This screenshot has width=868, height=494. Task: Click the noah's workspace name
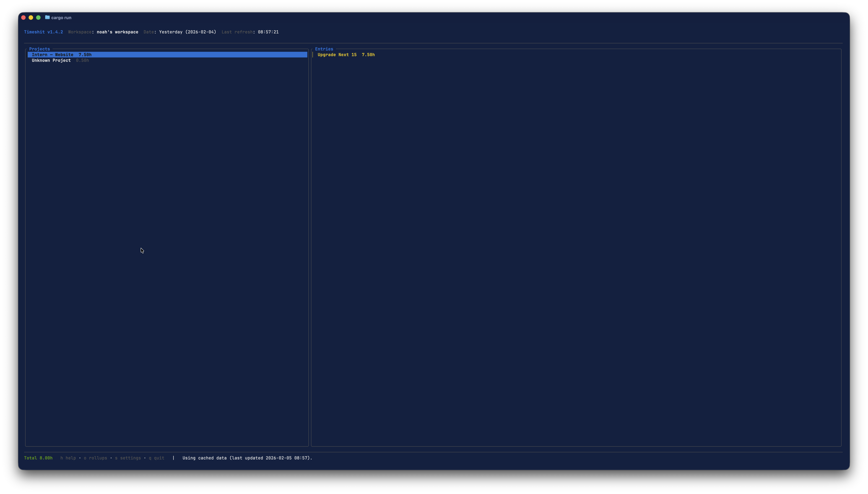point(117,32)
